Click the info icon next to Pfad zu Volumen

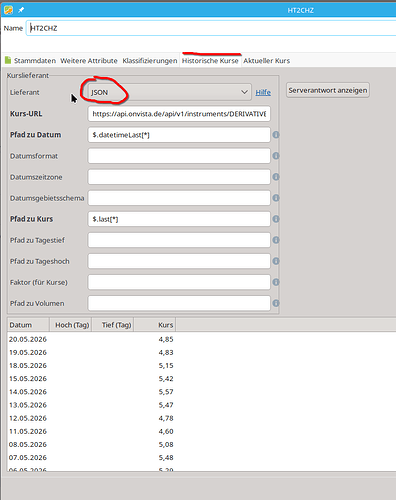(276, 303)
